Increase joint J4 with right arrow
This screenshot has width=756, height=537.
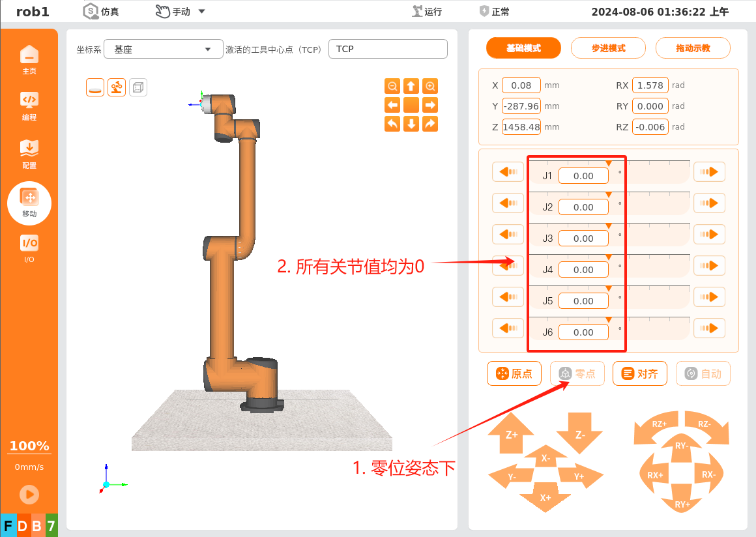709,266
